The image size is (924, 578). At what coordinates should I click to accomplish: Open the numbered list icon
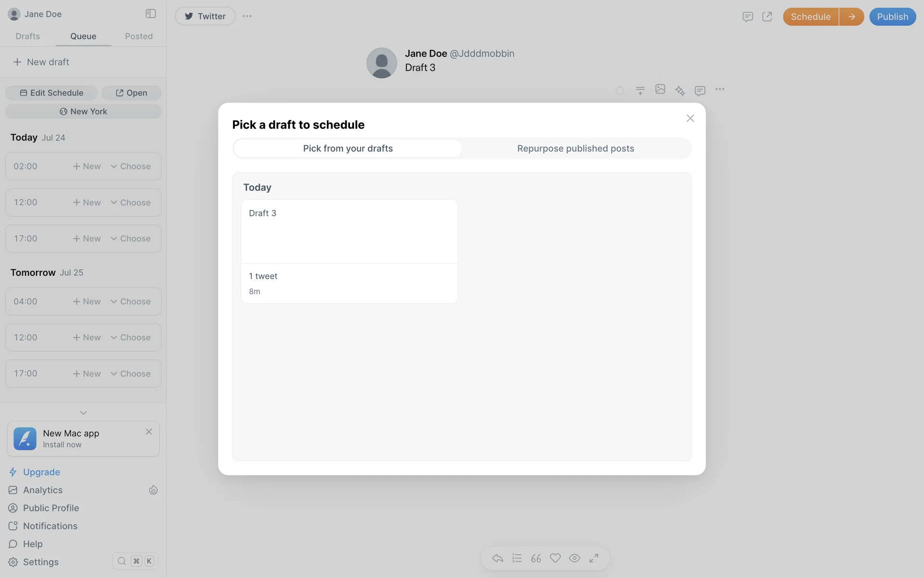point(517,558)
